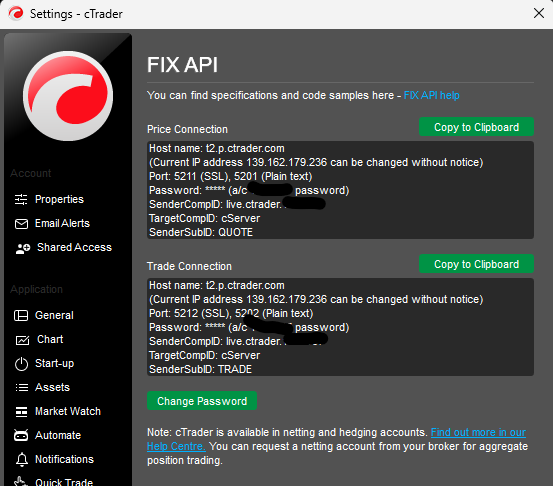Select Start-up settings section
This screenshot has width=553, height=486.
point(55,363)
